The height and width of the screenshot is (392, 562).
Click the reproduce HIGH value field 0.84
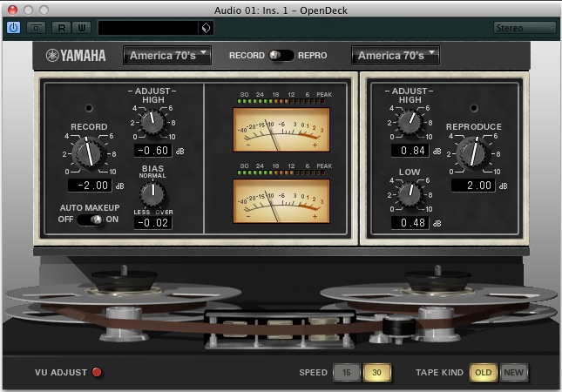coord(410,151)
